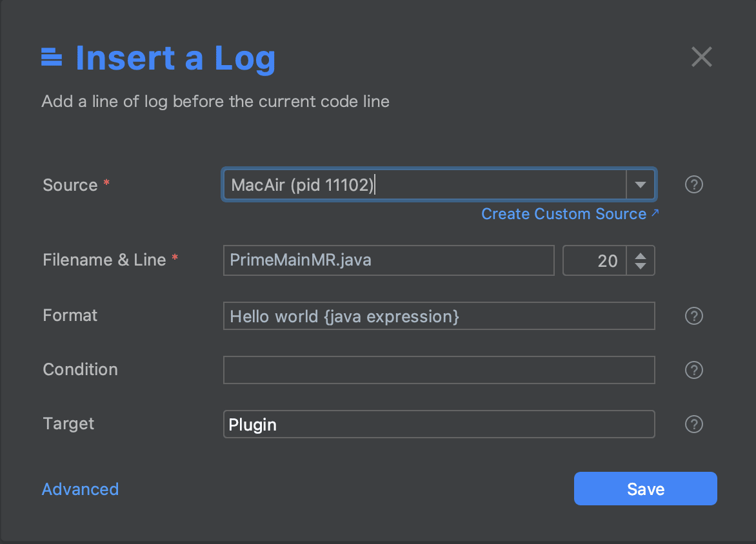756x544 pixels.
Task: Click the stepper down arrow for line number
Action: pyautogui.click(x=641, y=265)
